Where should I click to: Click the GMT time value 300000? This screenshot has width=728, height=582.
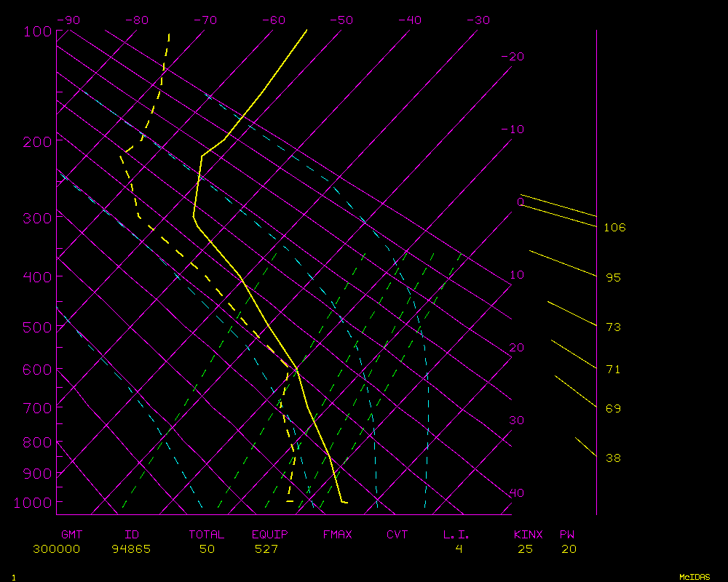pos(56,549)
